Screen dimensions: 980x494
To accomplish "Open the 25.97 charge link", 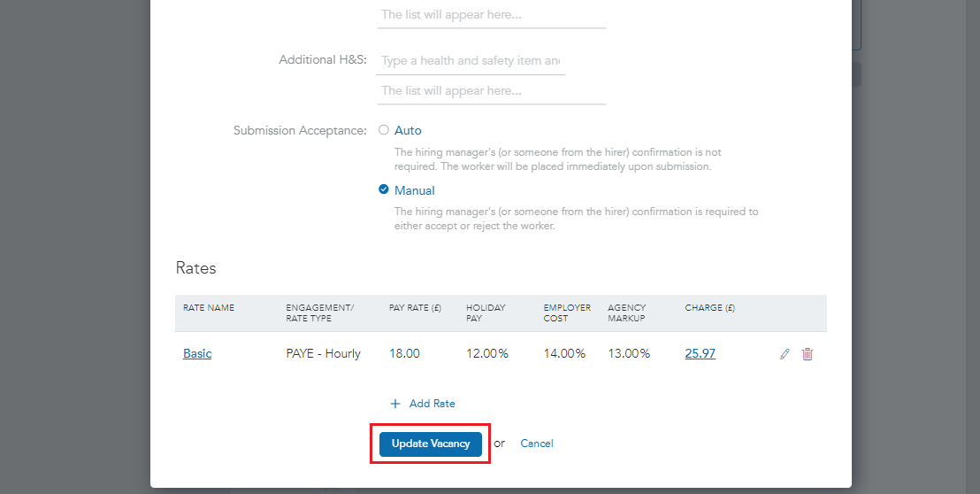I will point(700,353).
